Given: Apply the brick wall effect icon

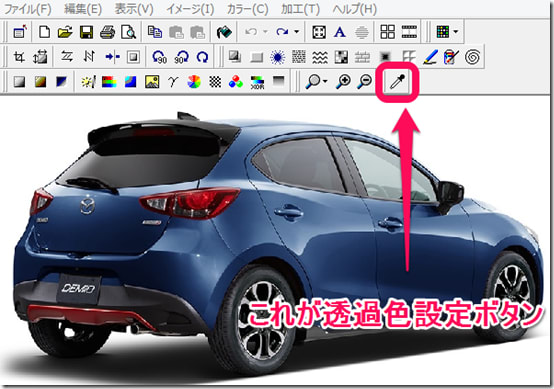Looking at the screenshot, I should 363,57.
